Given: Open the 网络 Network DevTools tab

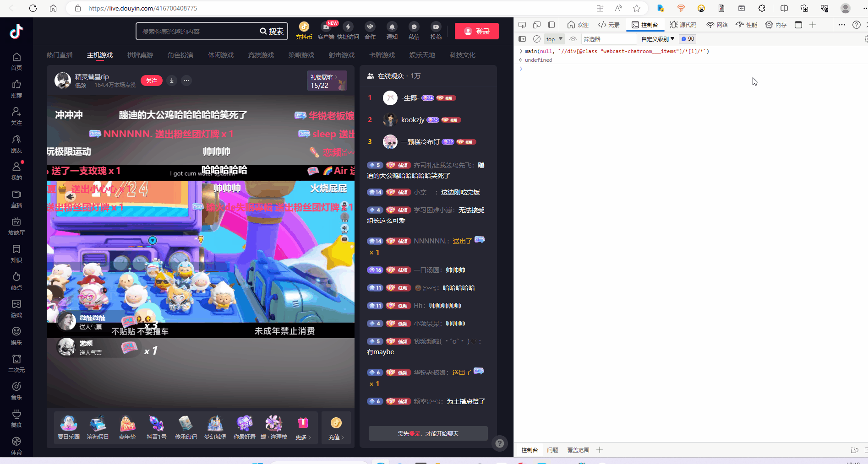Looking at the screenshot, I should 717,25.
